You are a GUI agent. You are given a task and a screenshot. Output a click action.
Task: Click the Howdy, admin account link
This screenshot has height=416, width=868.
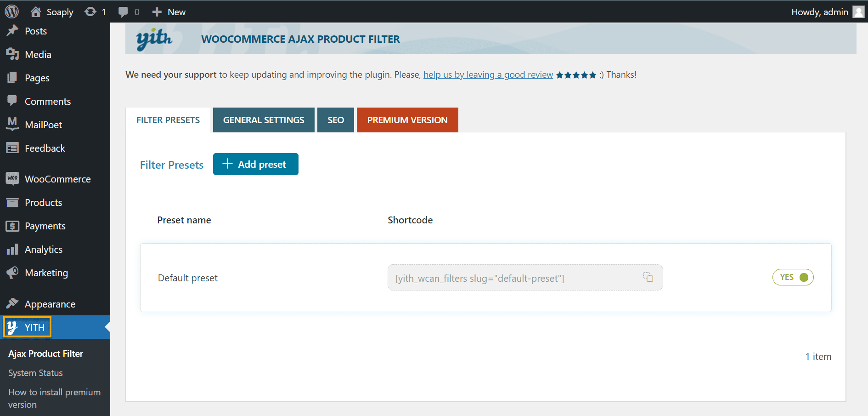click(x=820, y=12)
